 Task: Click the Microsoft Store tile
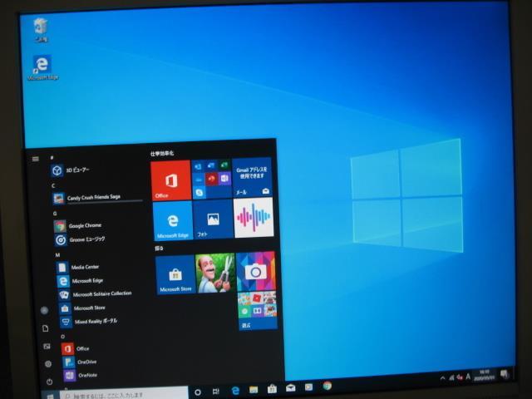(175, 275)
